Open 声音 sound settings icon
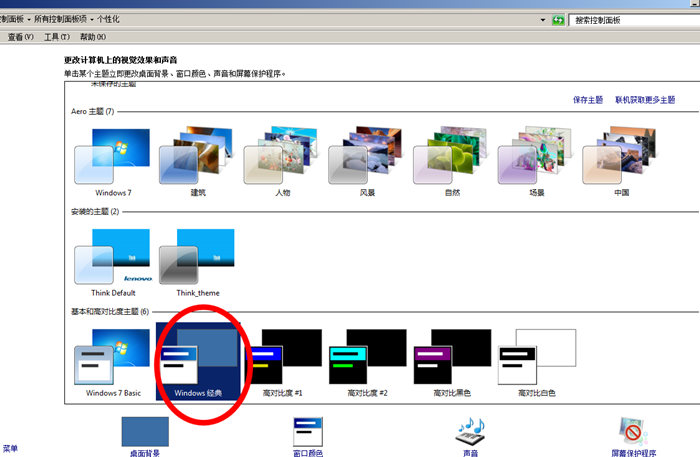 470,436
